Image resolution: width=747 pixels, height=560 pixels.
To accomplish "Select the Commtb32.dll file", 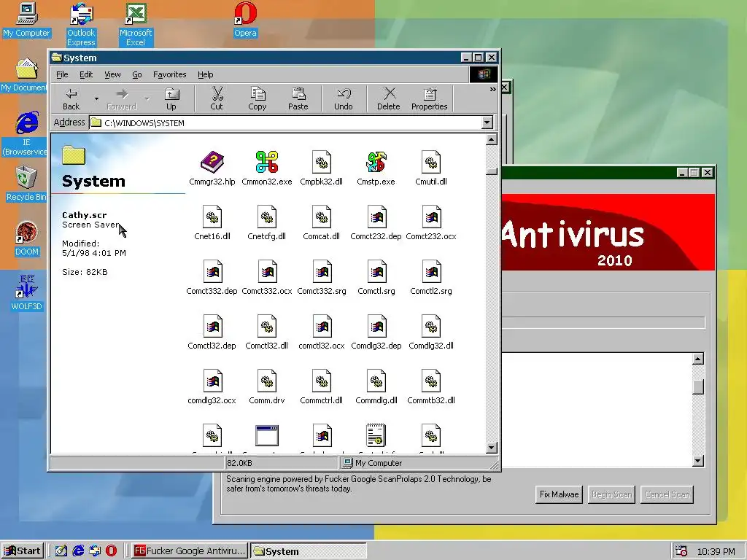I will pyautogui.click(x=431, y=387).
